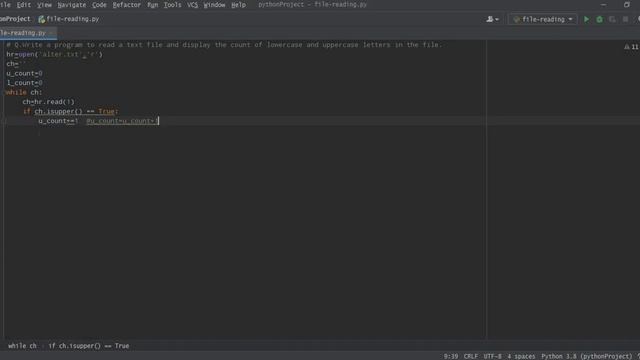The height and width of the screenshot is (360, 640).
Task: Change the UTF-8 file encoding
Action: pyautogui.click(x=493, y=356)
